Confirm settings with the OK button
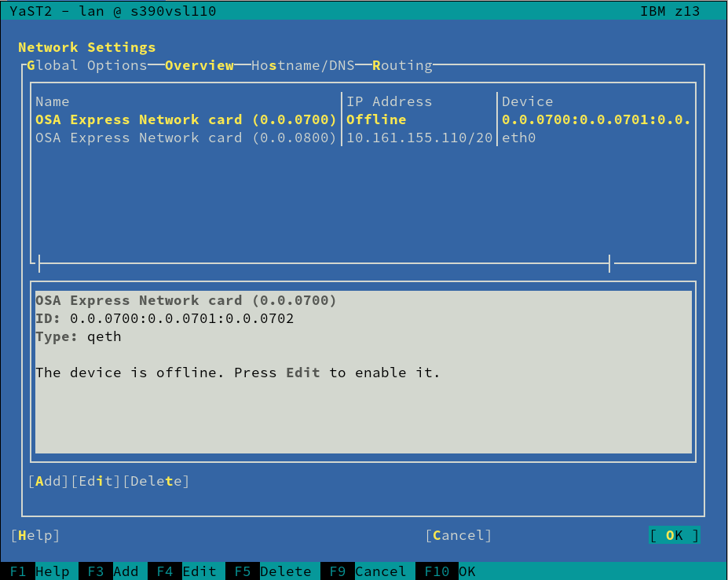Viewport: 728px width, 580px height. click(x=674, y=535)
